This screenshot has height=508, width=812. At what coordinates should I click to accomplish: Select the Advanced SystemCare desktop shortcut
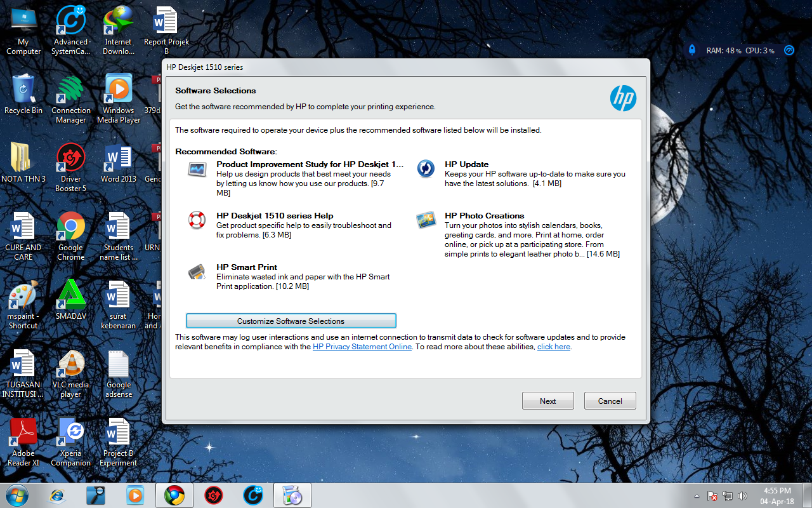click(x=71, y=30)
